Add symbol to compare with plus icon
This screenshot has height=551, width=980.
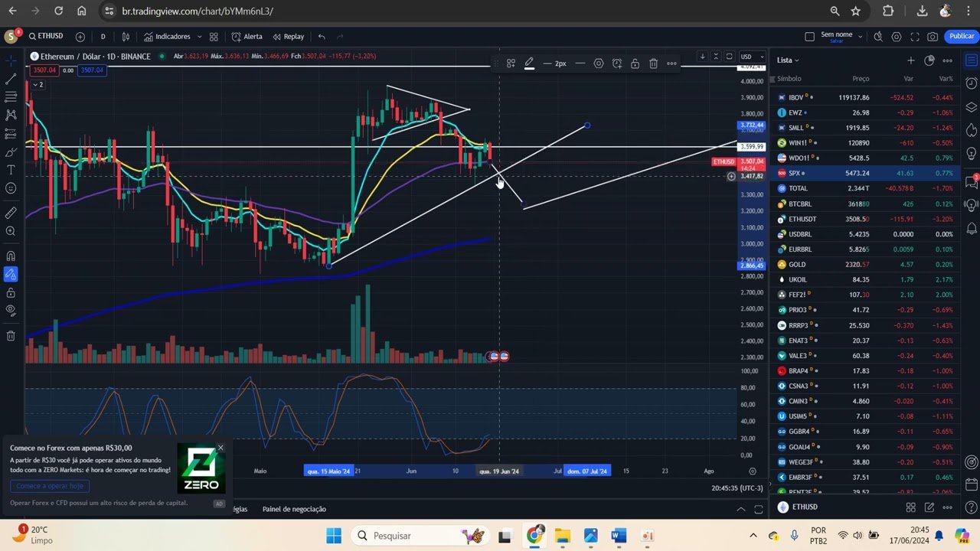80,36
